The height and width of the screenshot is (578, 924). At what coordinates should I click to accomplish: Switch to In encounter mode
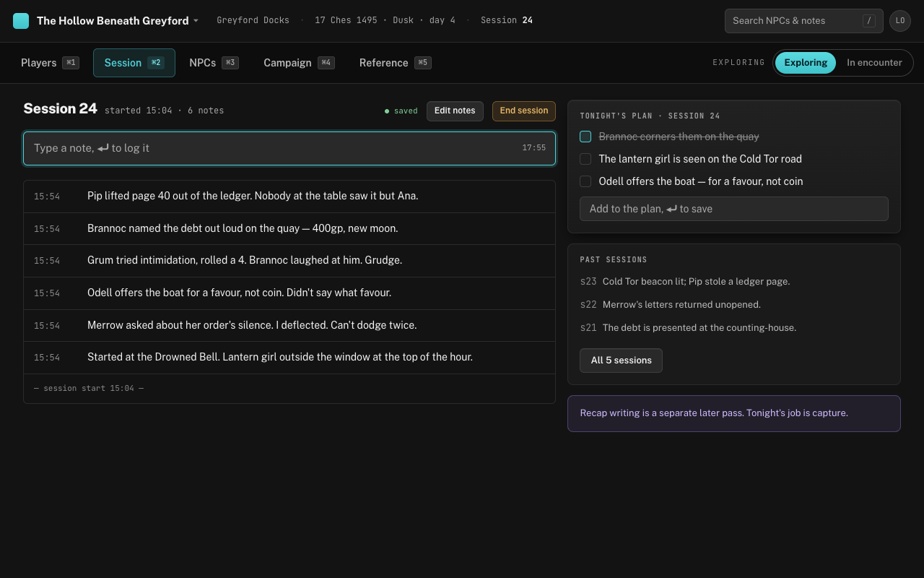(874, 63)
